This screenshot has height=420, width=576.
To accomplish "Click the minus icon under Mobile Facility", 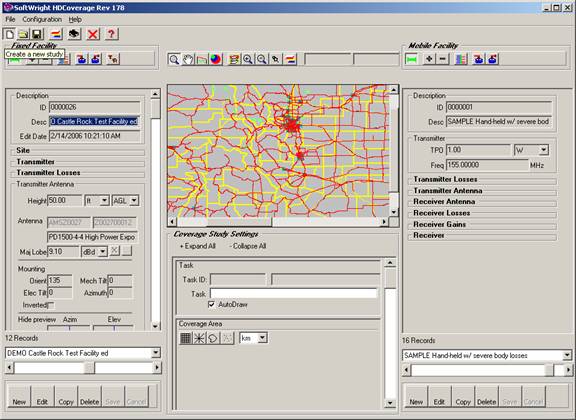I will [443, 59].
